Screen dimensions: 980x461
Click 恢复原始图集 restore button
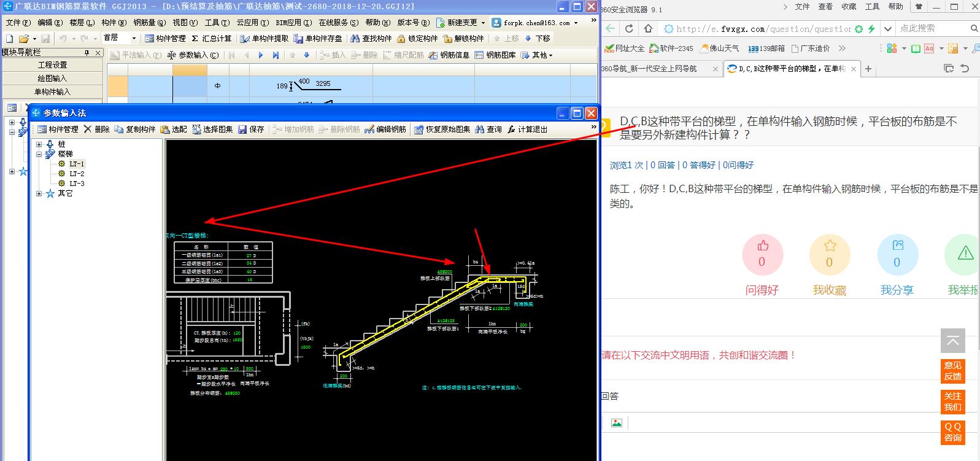pos(442,130)
